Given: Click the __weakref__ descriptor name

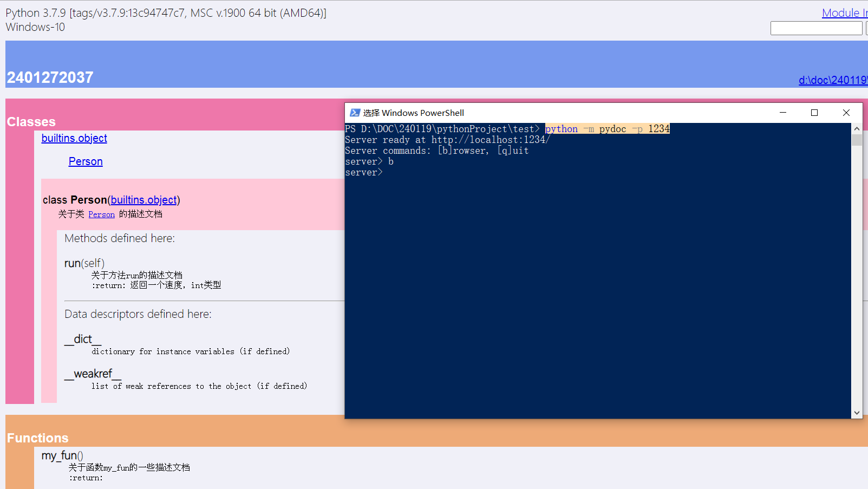Looking at the screenshot, I should pos(93,374).
